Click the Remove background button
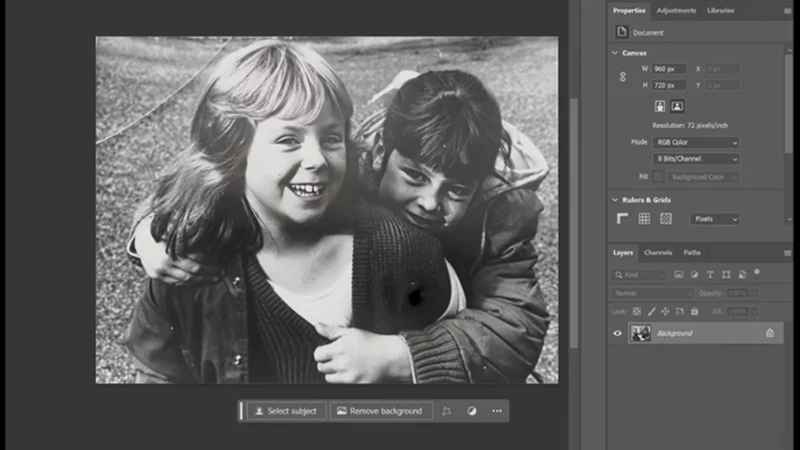Viewport: 800px width, 450px height. point(381,411)
